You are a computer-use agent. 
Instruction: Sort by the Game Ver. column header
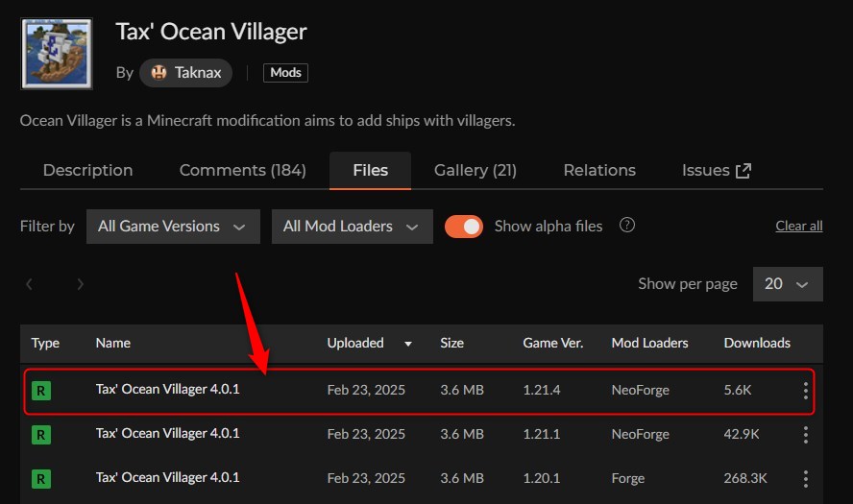click(552, 343)
